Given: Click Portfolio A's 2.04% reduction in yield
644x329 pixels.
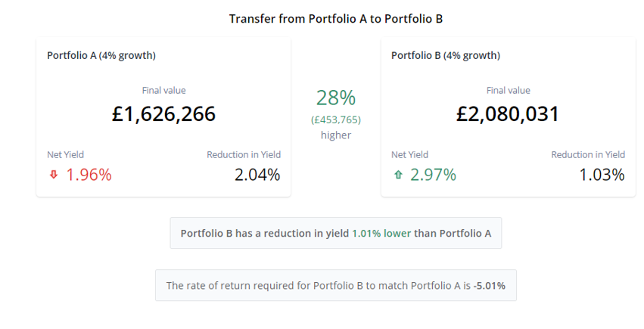Looking at the screenshot, I should (257, 175).
